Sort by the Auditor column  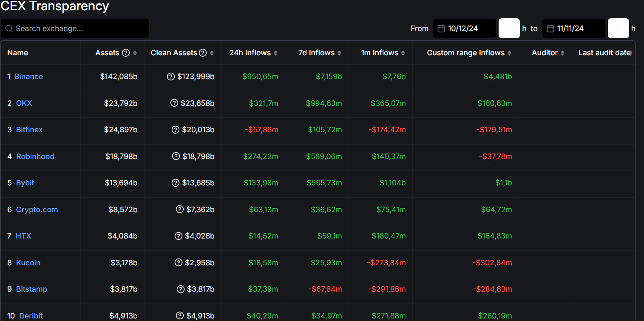562,53
